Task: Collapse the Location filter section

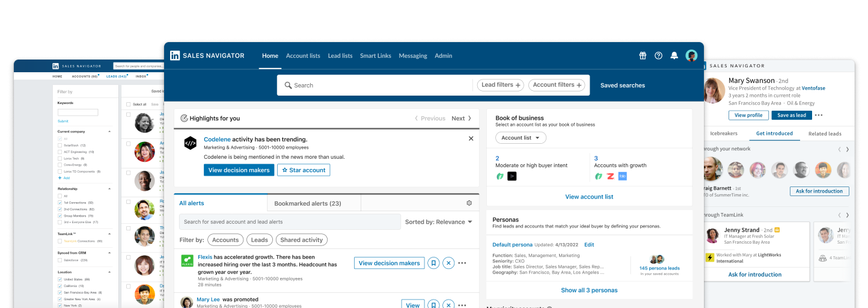Action: pyautogui.click(x=109, y=272)
